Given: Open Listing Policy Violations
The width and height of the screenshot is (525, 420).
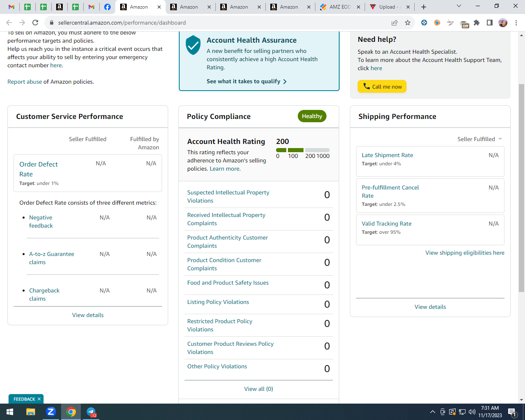Looking at the screenshot, I should pos(218,302).
